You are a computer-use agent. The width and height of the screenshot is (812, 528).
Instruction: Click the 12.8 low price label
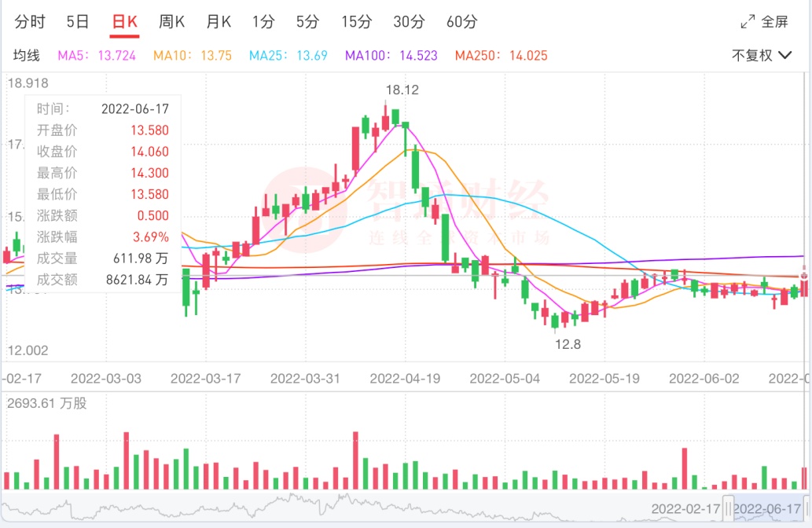(568, 344)
